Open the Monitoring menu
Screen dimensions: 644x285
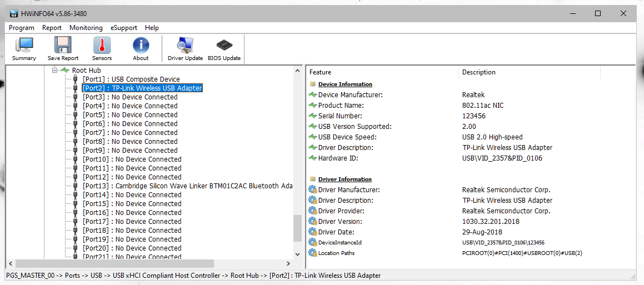[x=86, y=28]
